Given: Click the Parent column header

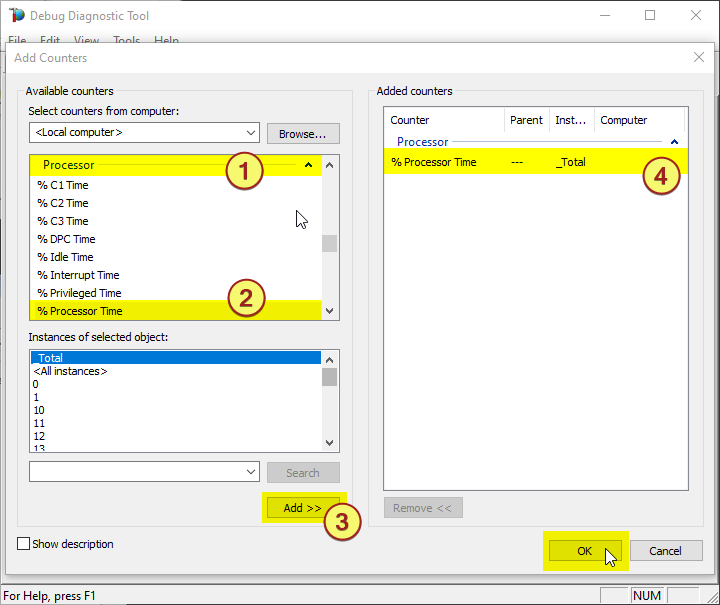Looking at the screenshot, I should pyautogui.click(x=527, y=120).
